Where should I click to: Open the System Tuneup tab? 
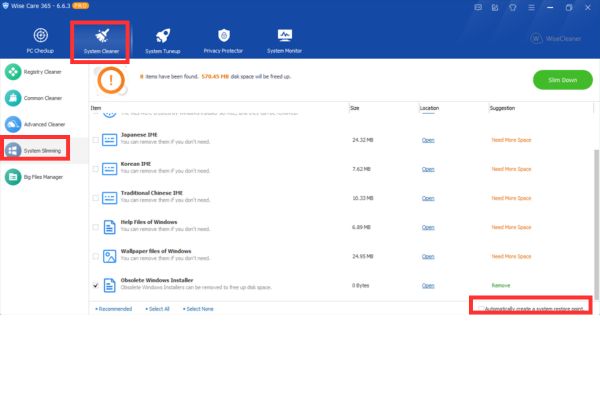click(x=163, y=41)
